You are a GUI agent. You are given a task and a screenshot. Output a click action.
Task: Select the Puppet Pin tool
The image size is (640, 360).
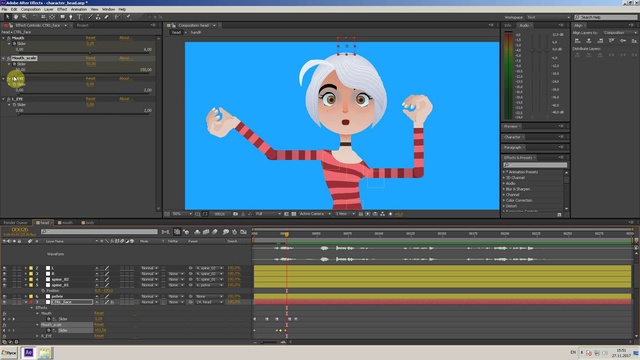tap(128, 17)
